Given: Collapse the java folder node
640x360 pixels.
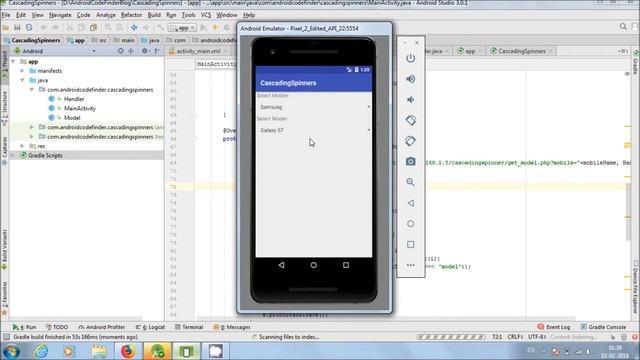Looking at the screenshot, I should [x=22, y=80].
